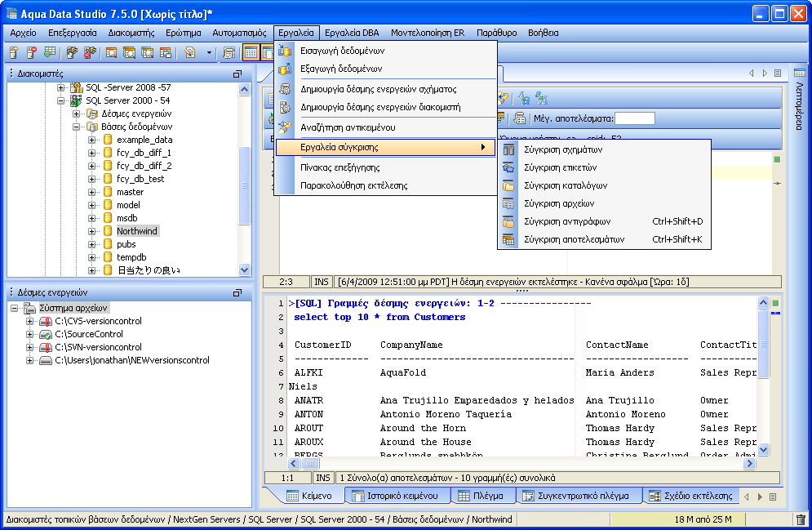Click the Εξαγωγή δεδομένων menu icon

(285, 69)
